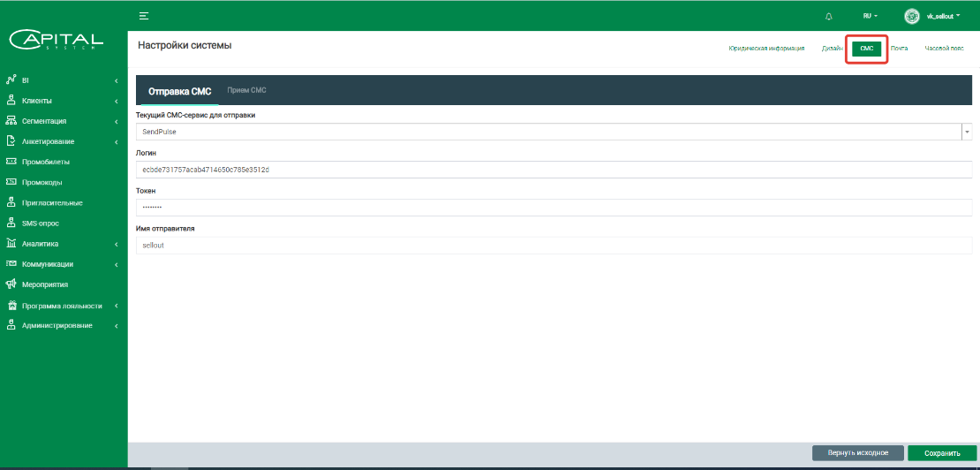This screenshot has width=980, height=470.
Task: Click the Текущий СМС-сервис для отправки label
Action: click(x=196, y=115)
